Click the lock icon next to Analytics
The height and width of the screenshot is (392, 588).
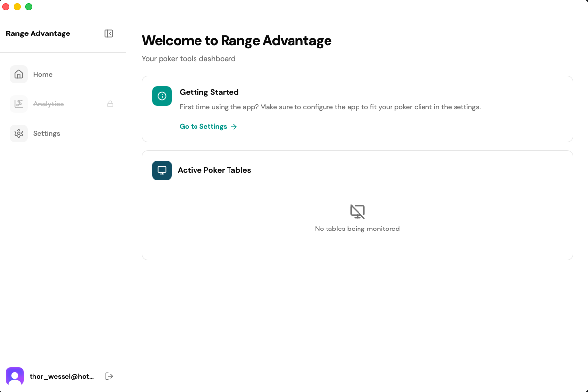tap(110, 104)
